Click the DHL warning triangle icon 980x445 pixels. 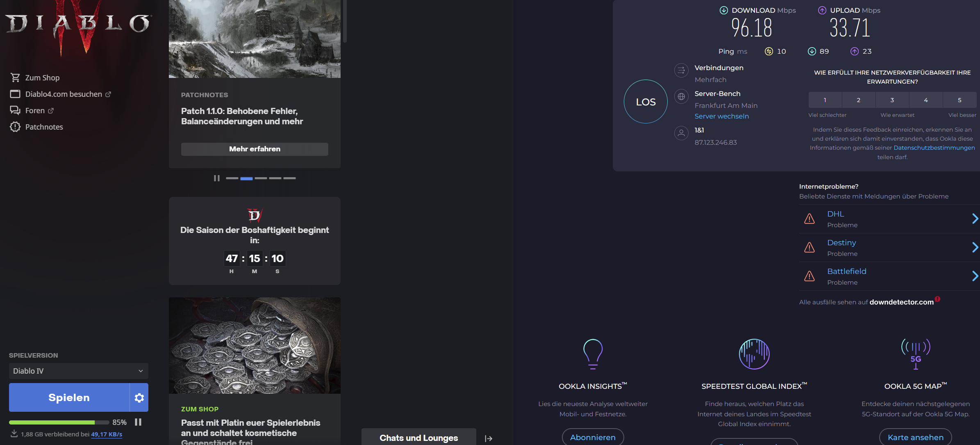pos(809,219)
